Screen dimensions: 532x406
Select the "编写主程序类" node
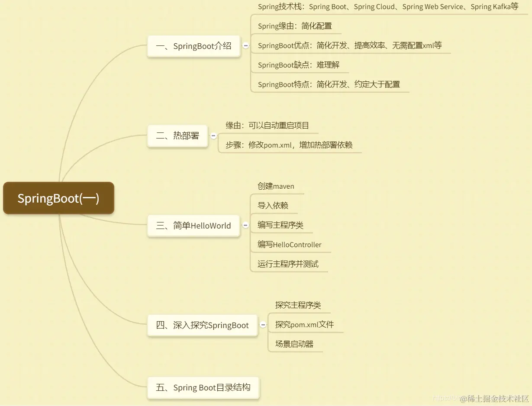click(281, 225)
